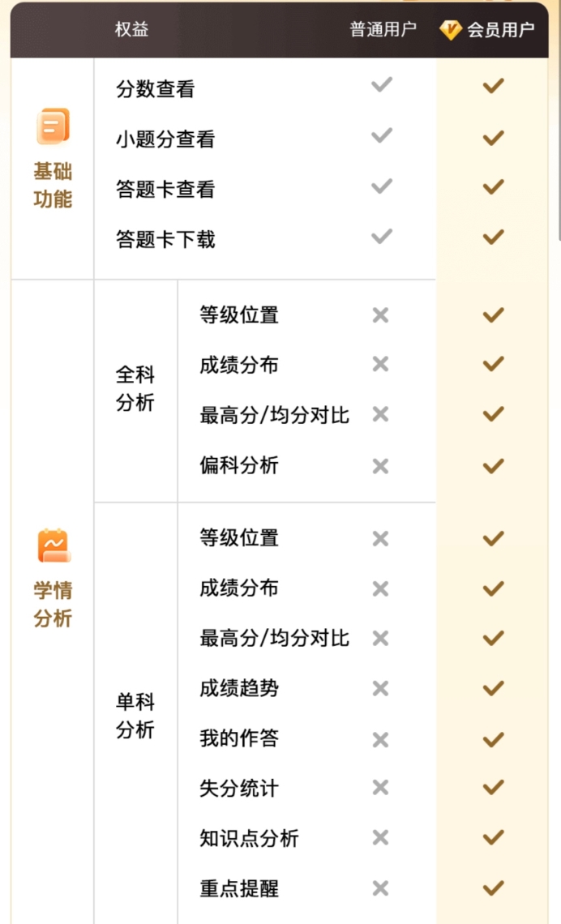Click the 权益 header label
This screenshot has height=924, width=561.
[x=131, y=29]
